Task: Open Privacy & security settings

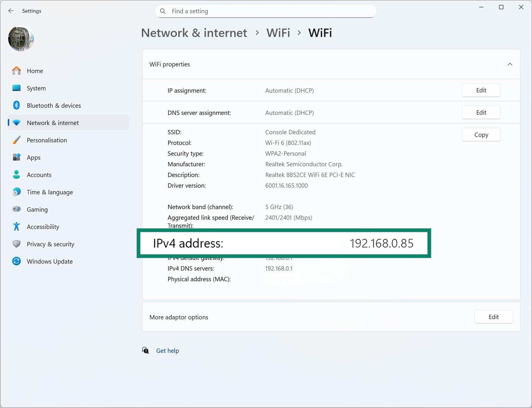Action: 68,244
